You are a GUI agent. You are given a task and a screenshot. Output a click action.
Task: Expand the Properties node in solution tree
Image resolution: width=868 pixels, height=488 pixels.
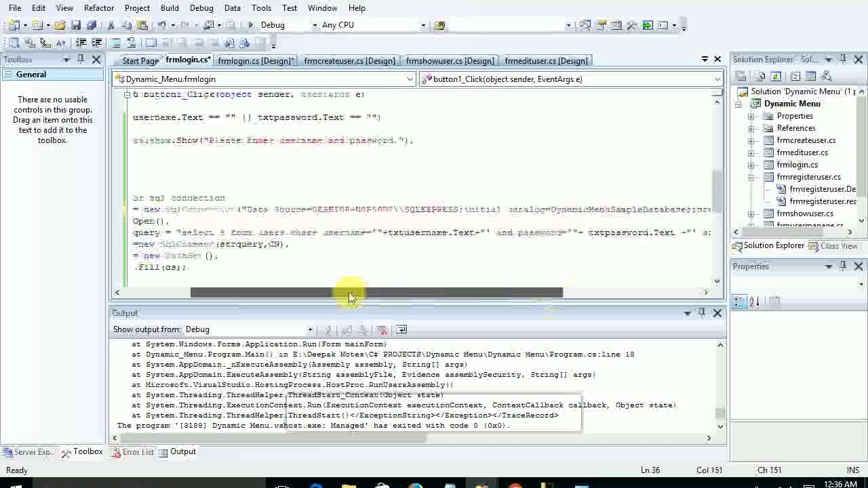pos(751,116)
